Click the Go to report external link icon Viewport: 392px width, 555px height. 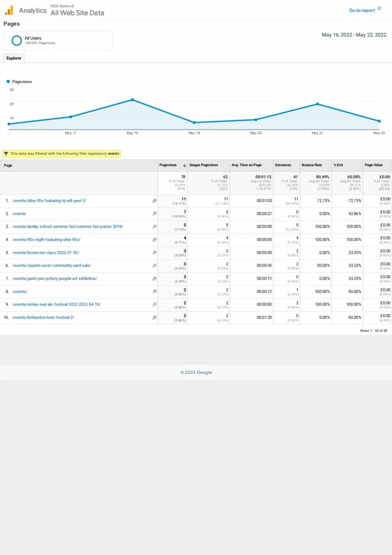tap(380, 9)
